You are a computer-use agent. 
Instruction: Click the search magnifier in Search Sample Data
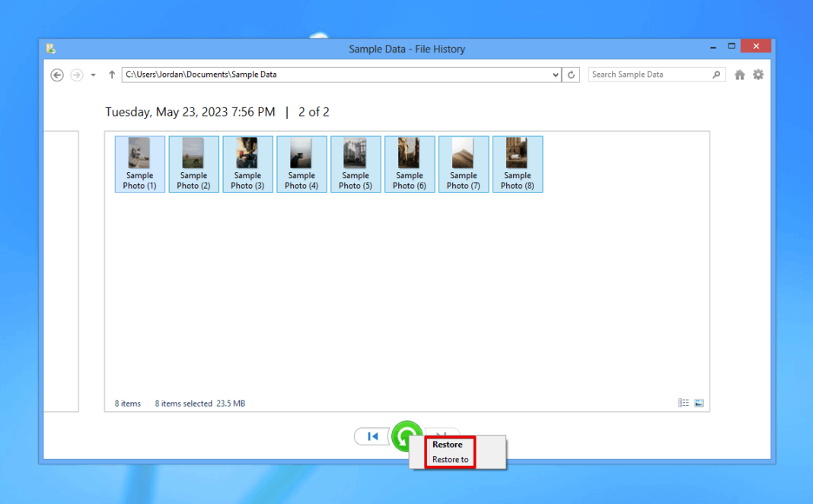(x=716, y=75)
